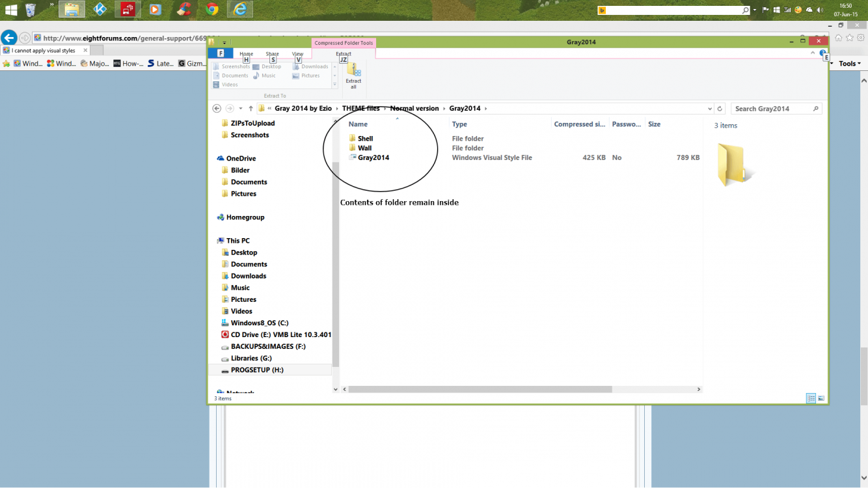The height and width of the screenshot is (488, 868).
Task: Click Explorer forward navigation arrow
Action: point(230,109)
